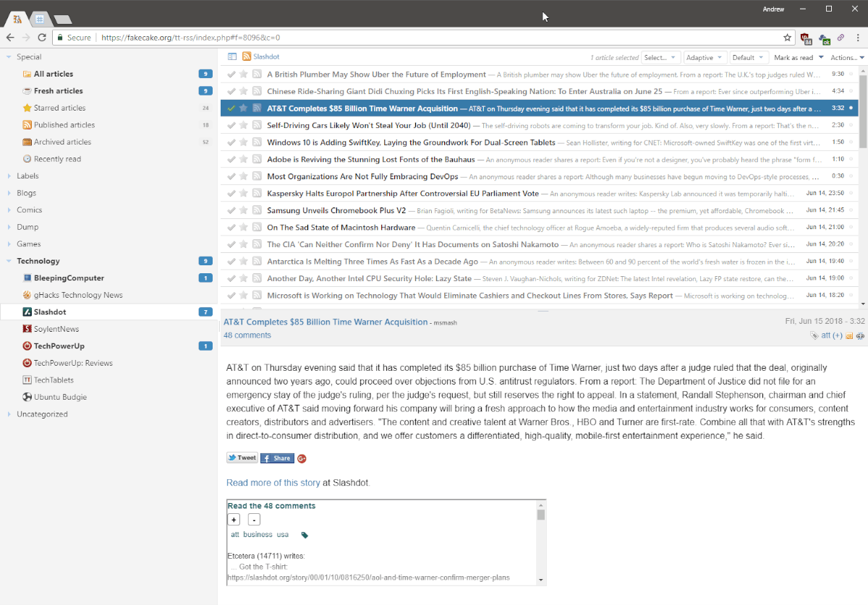Click the original-article link icon in the article header
The width and height of the screenshot is (868, 605).
point(860,335)
